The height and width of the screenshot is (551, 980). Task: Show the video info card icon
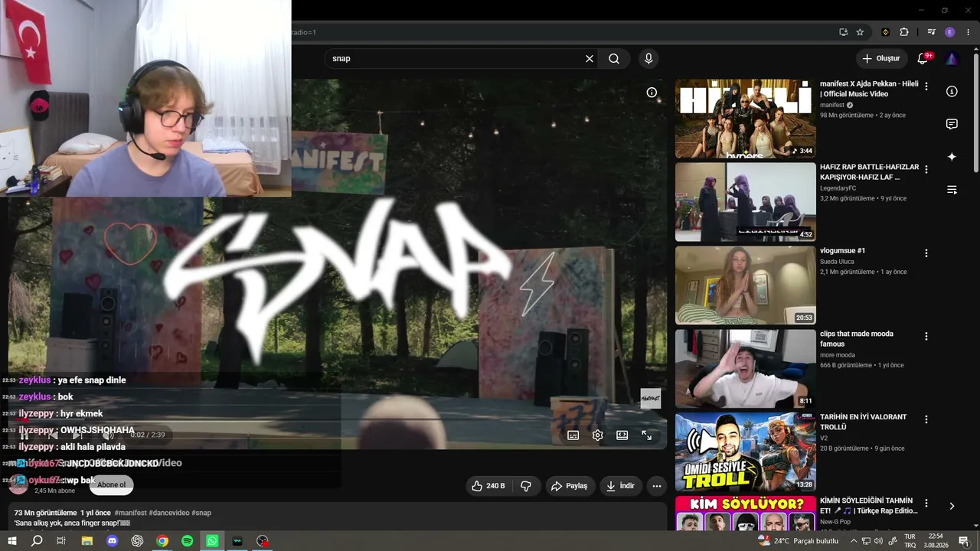(x=652, y=93)
